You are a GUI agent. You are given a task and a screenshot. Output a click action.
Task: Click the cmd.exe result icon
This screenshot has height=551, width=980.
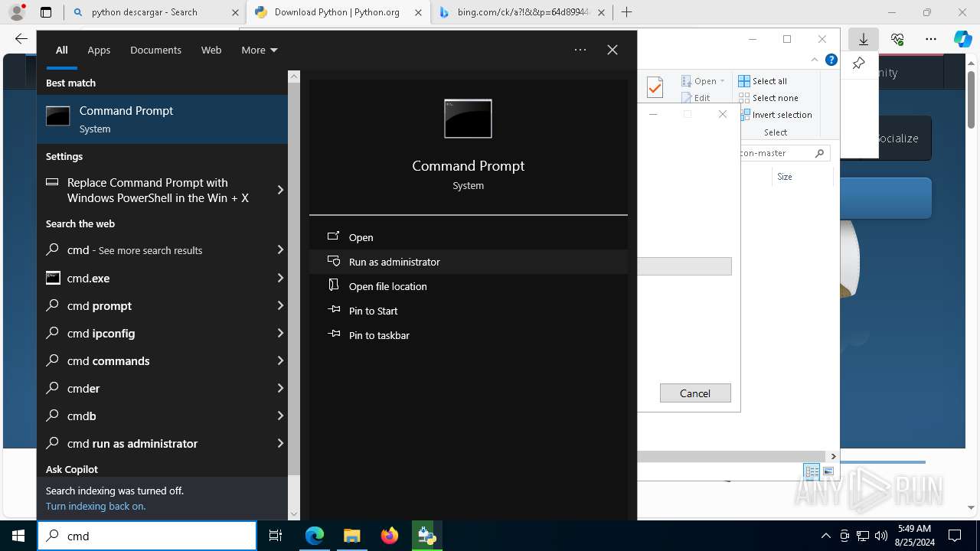pyautogui.click(x=53, y=278)
